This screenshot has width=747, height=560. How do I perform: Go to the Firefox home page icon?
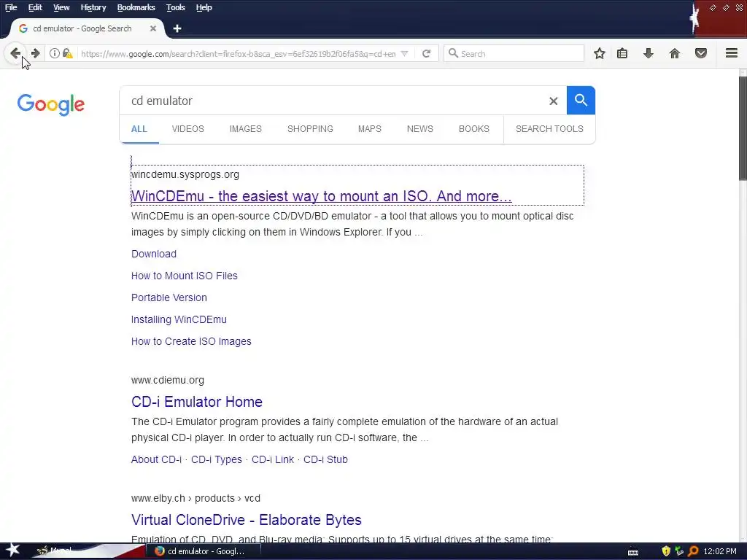click(x=675, y=53)
